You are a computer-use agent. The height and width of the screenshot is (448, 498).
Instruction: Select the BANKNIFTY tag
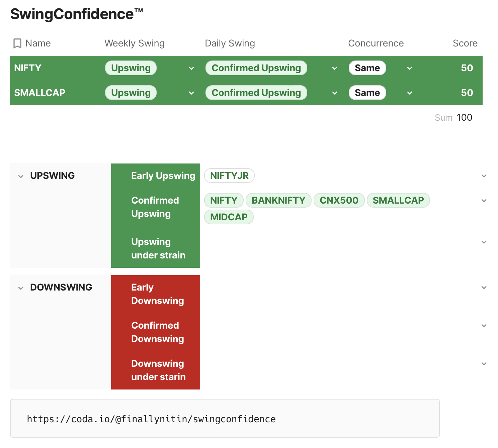pos(278,200)
